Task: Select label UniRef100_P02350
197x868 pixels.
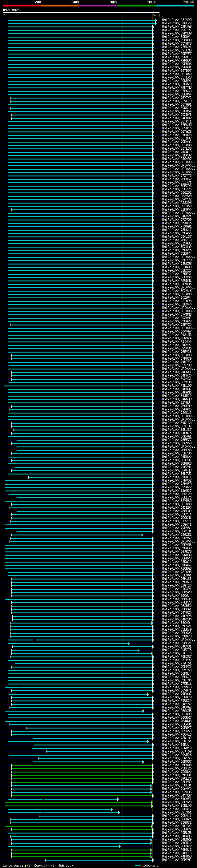Action: pos(177,206)
